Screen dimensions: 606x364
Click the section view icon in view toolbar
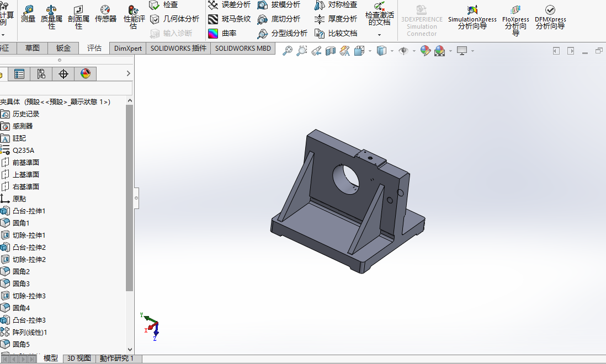(331, 51)
